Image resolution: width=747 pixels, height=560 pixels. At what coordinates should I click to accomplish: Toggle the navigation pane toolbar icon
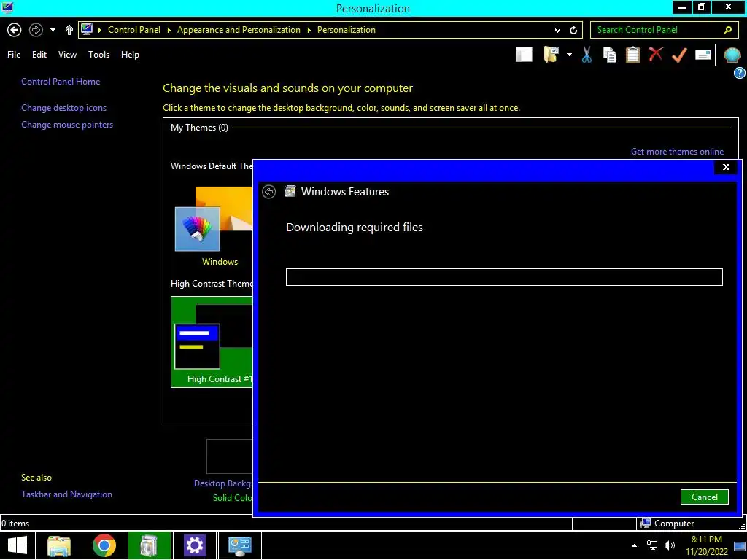coord(524,55)
